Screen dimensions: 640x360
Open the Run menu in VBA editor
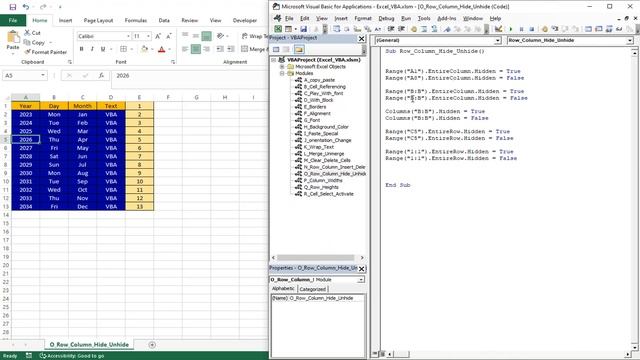tap(406, 18)
